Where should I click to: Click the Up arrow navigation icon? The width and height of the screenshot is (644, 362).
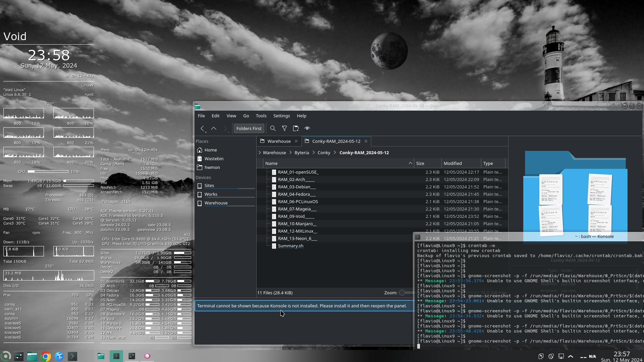(214, 128)
